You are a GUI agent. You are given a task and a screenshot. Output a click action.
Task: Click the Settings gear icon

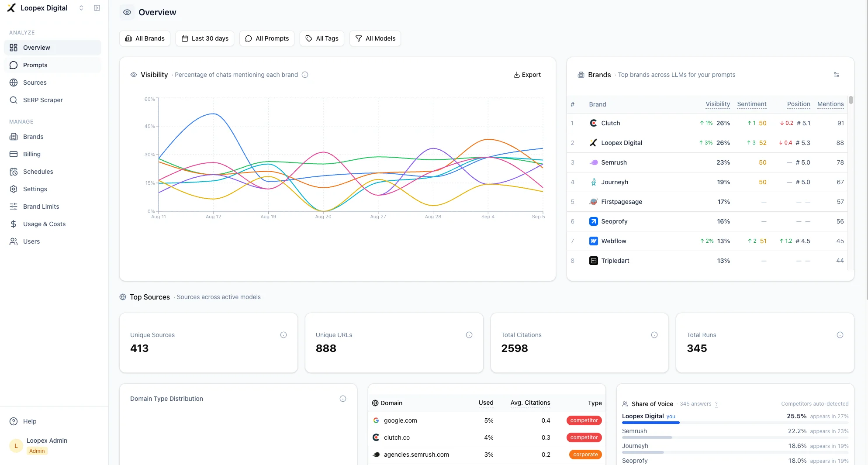coord(14,189)
